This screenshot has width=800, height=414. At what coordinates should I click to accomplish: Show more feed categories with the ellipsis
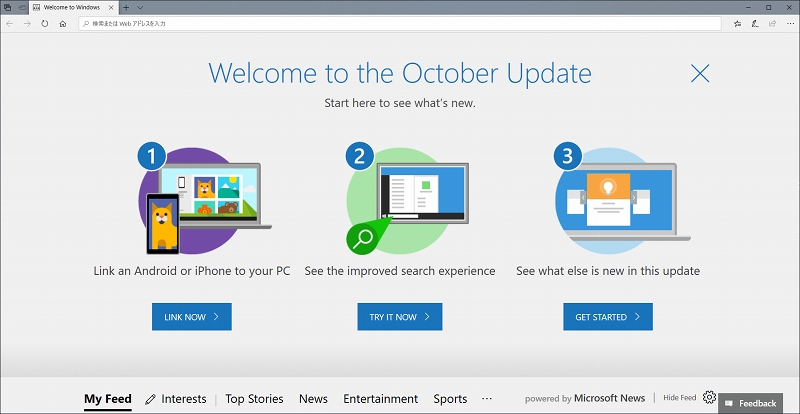(487, 399)
